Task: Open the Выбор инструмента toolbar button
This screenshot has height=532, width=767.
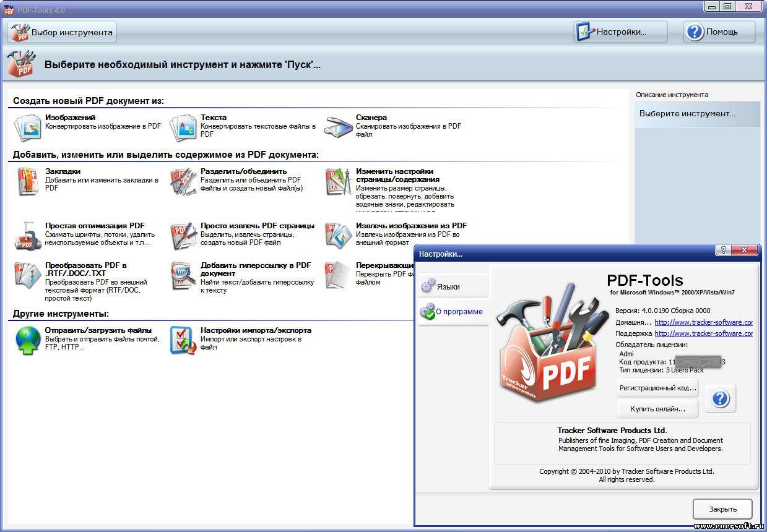Action: coord(62,32)
